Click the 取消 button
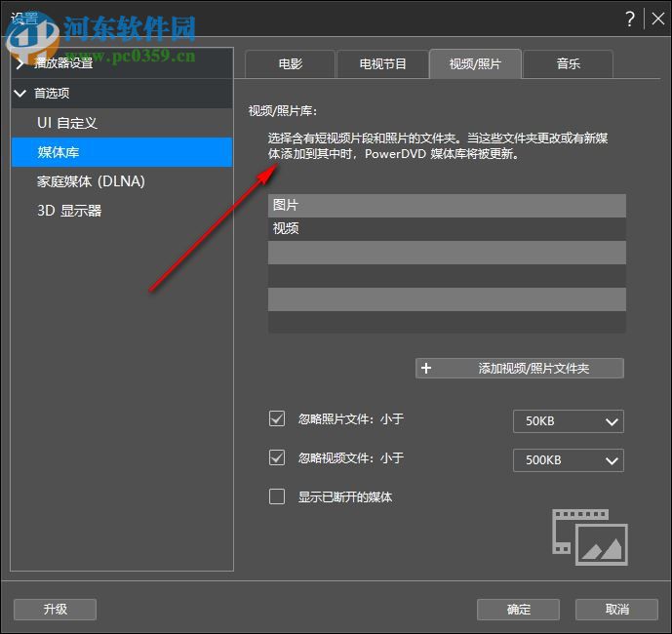The width and height of the screenshot is (672, 634). (x=616, y=610)
